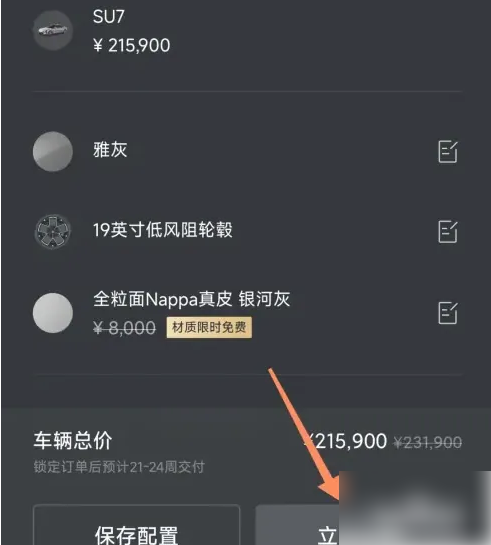The height and width of the screenshot is (545, 491).
Task: Tap the 雅灰 color name label
Action: click(110, 150)
